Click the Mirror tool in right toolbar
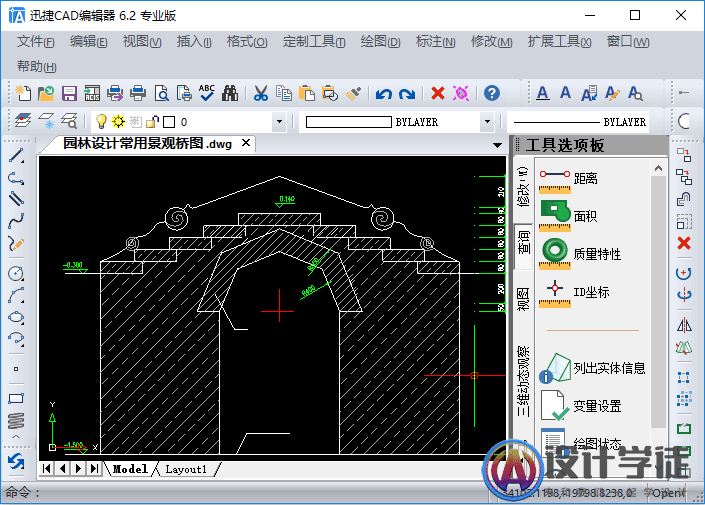 [684, 325]
